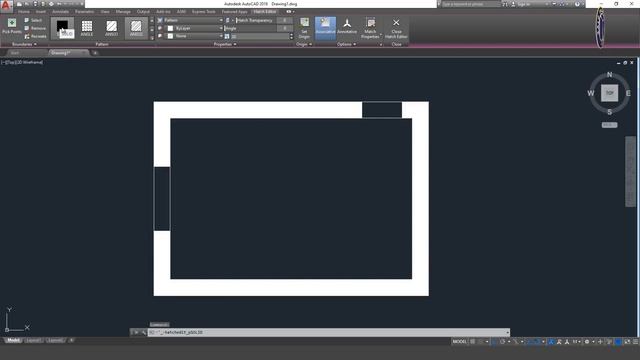Click command line customize wrench icon
The width and height of the screenshot is (640, 360).
coord(143,333)
